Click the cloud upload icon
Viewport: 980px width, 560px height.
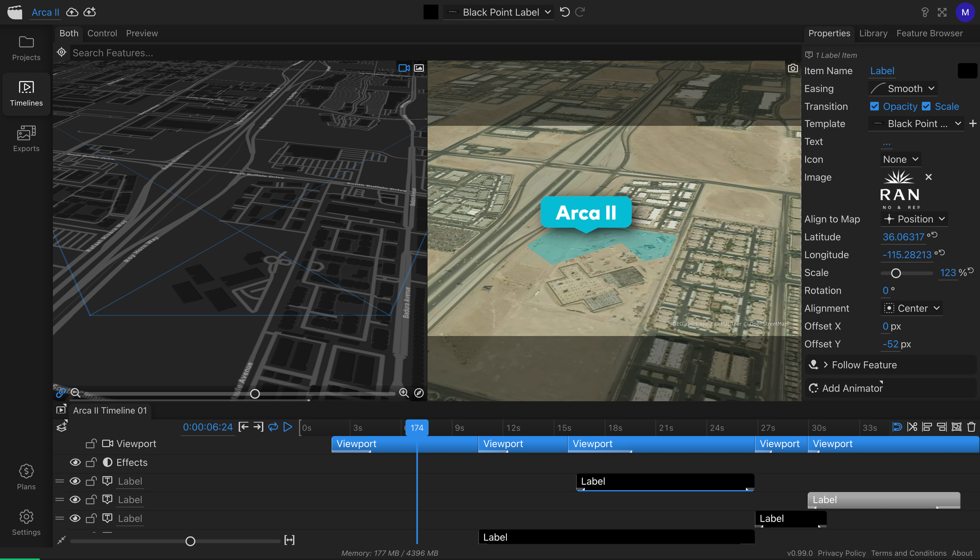[72, 12]
